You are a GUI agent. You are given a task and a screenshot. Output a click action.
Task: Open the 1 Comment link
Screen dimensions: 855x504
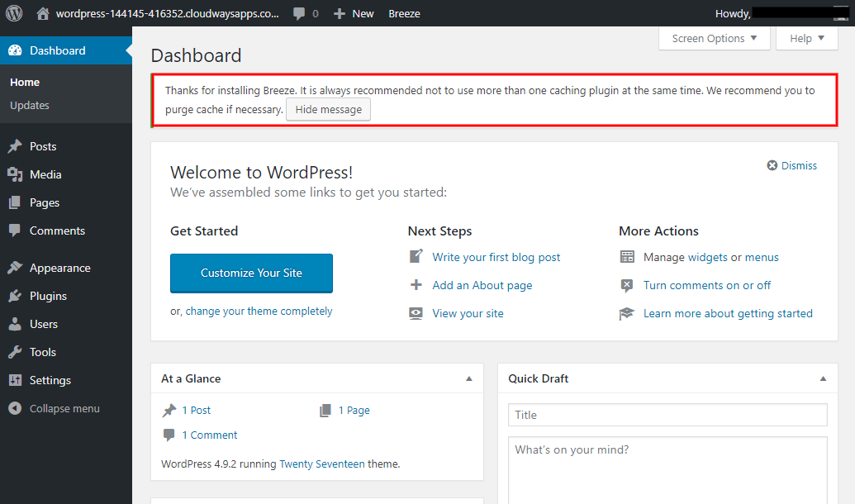[210, 435]
